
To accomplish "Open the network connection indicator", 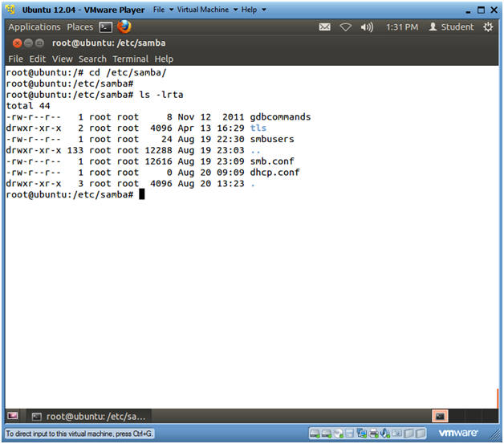I will (x=346, y=27).
